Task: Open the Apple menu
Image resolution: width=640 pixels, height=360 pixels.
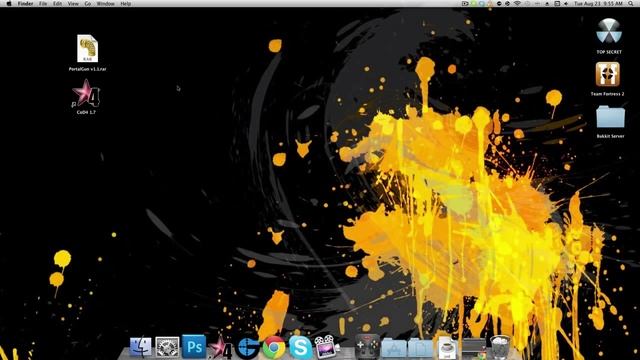Action: coord(9,4)
